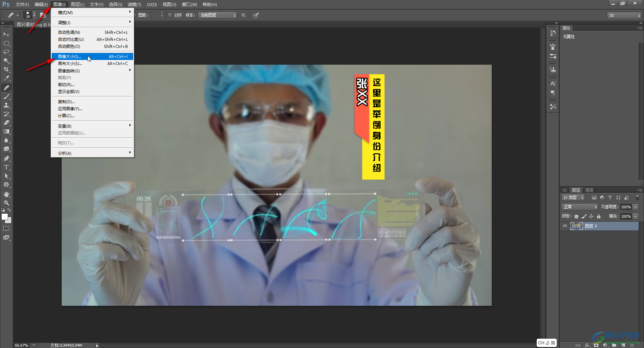Screen dimensions: 644x348
Task: Open the 不透明度 opacity slider arrow
Action: [636, 207]
